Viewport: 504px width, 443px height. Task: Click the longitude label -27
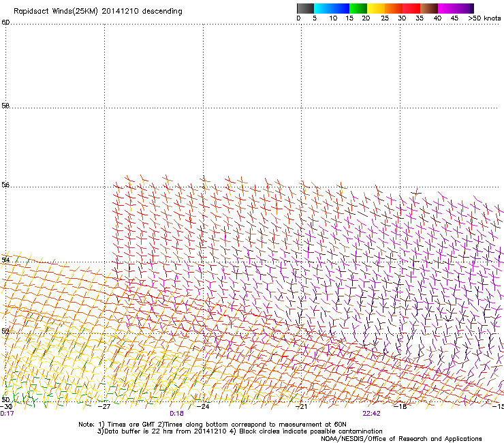click(104, 406)
